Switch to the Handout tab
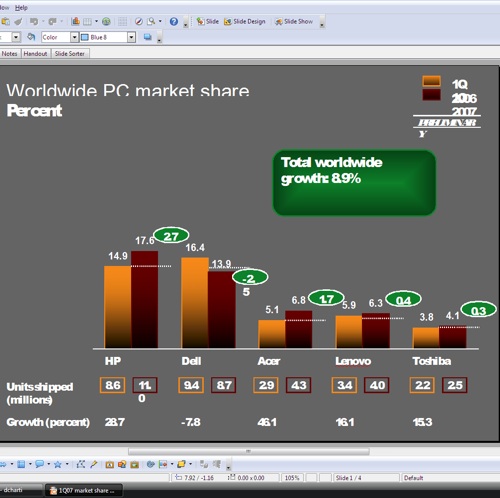The width and height of the screenshot is (500, 498). (35, 54)
